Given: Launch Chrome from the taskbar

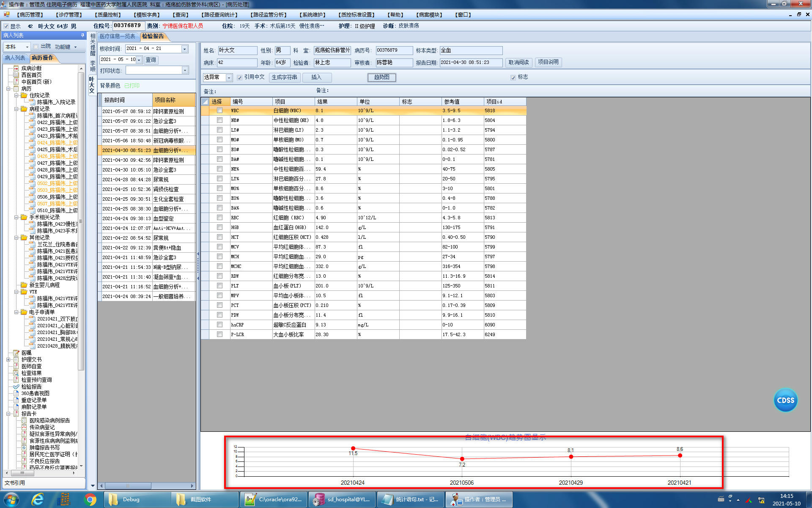Looking at the screenshot, I should click(90, 500).
